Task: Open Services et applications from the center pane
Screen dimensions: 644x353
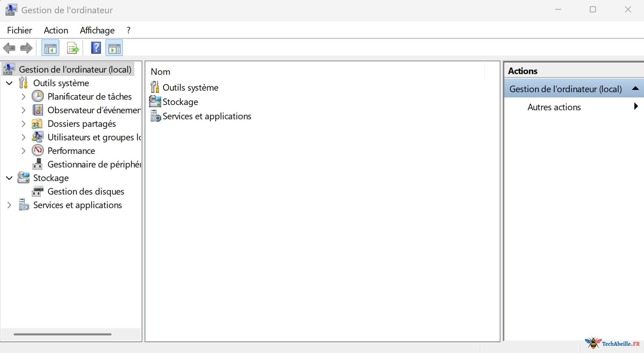Action: coord(207,116)
